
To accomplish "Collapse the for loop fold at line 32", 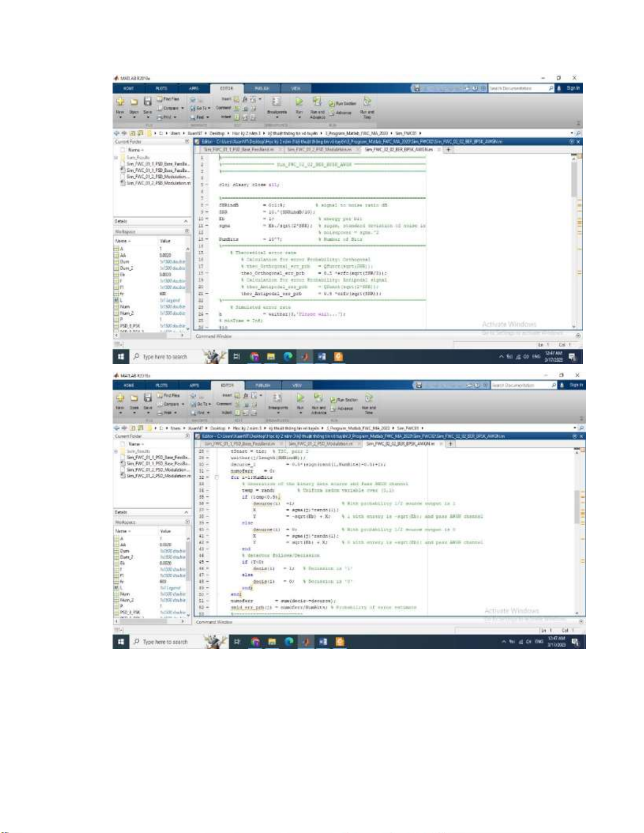I will 216,477.
